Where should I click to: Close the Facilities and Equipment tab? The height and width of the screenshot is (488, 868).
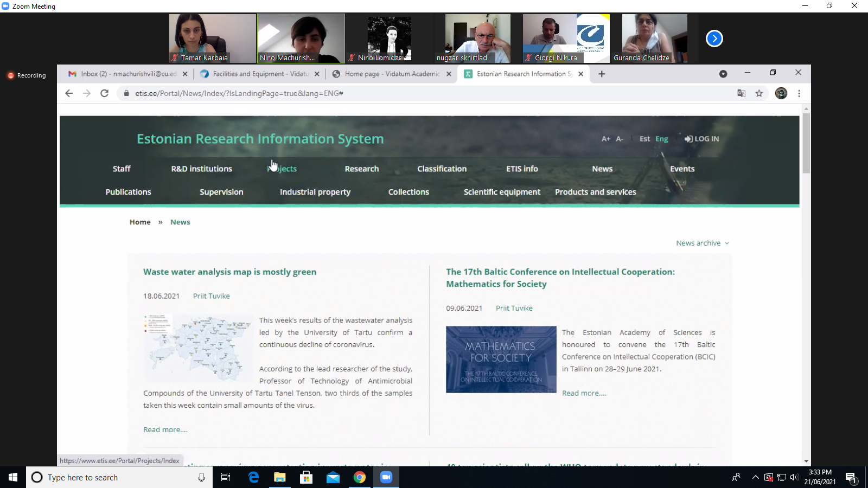click(x=317, y=74)
